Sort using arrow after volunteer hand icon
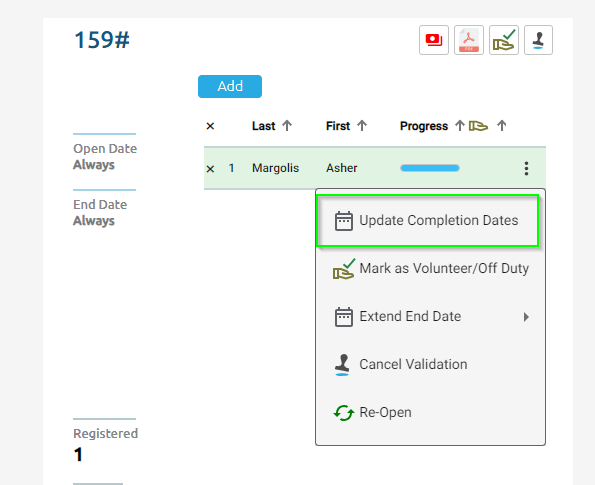 tap(502, 126)
